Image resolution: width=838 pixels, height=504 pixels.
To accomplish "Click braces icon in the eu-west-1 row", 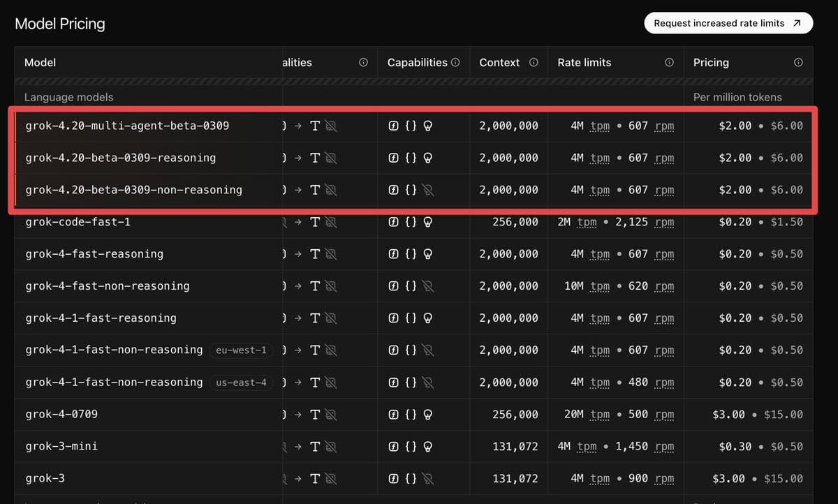I will coord(411,350).
